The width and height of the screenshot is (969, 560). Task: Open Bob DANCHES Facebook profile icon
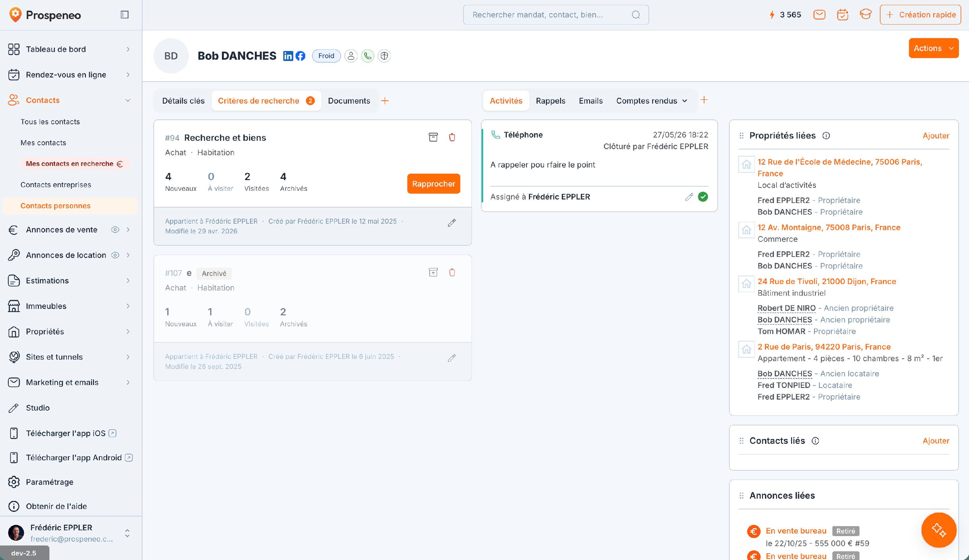coord(300,56)
